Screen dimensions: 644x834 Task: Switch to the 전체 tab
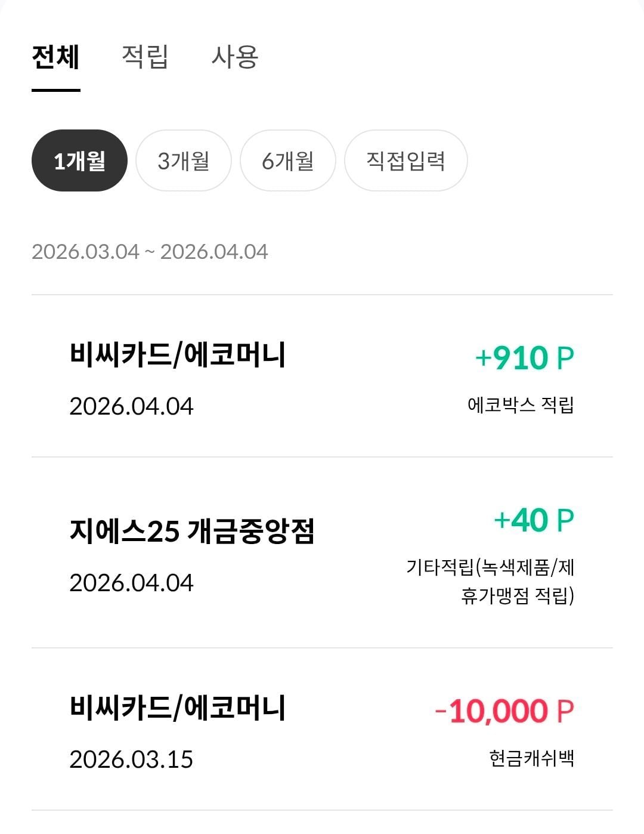55,58
